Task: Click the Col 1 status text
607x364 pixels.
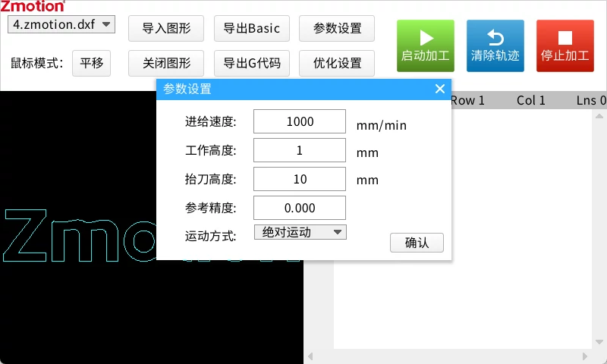Action: [530, 101]
